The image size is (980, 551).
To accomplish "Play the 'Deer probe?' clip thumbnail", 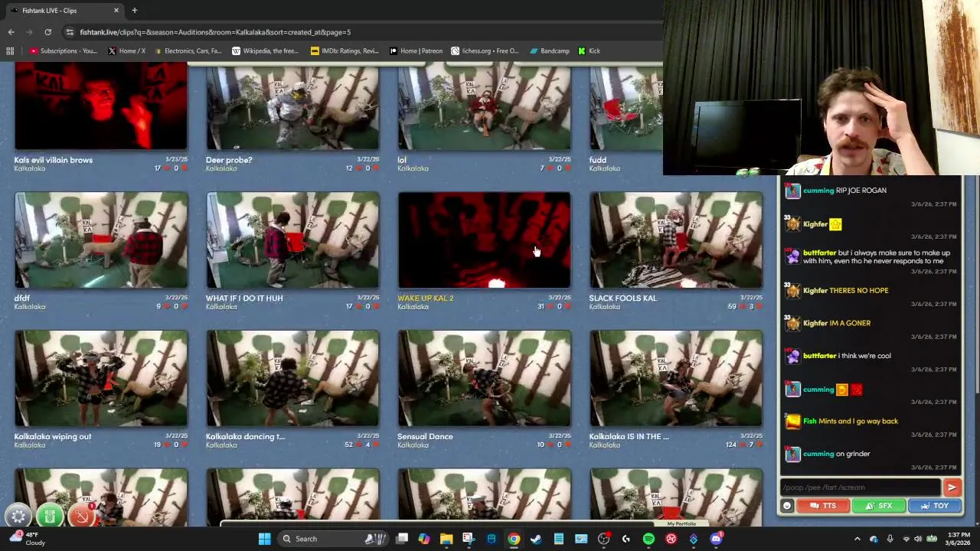I will point(292,107).
